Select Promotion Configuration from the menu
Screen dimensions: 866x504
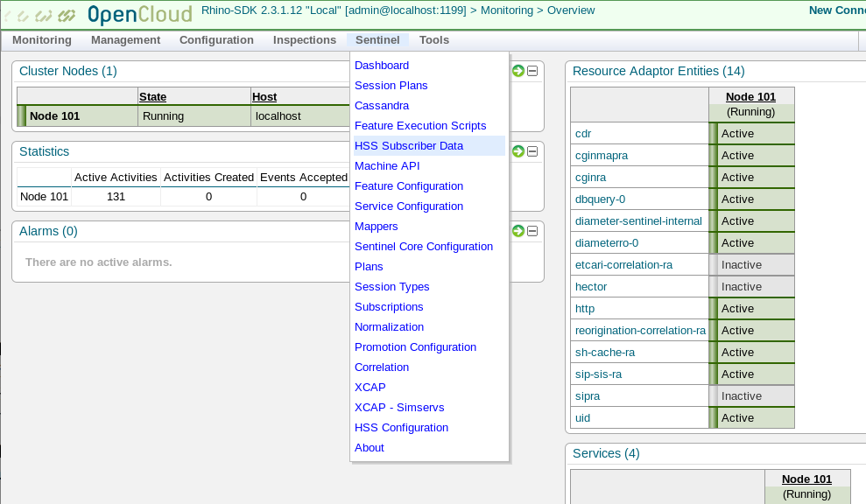(415, 347)
